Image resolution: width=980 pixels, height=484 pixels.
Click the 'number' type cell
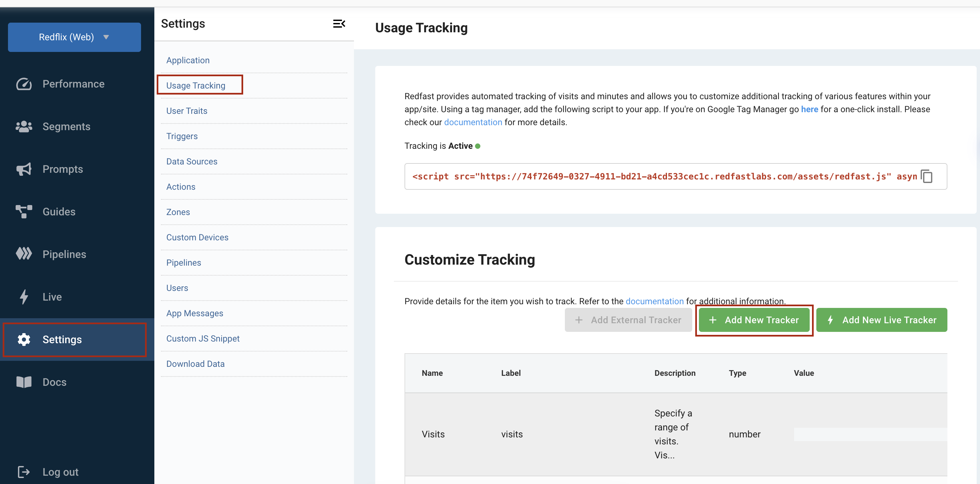744,434
